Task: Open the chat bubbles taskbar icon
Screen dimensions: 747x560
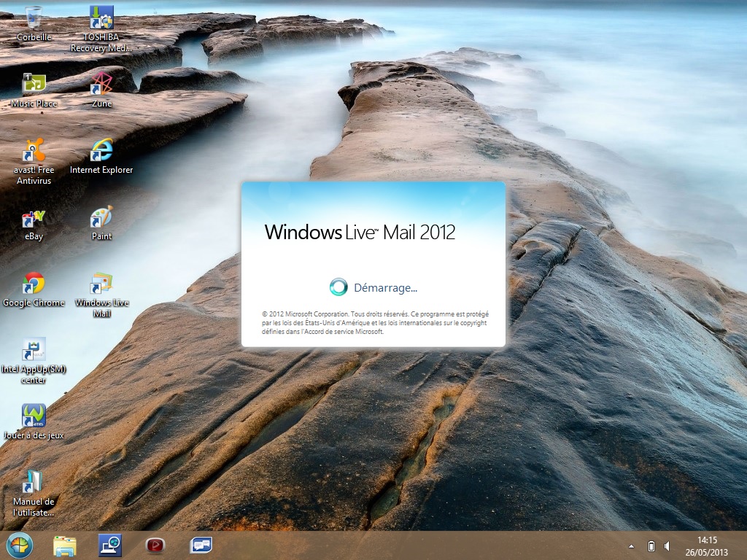Action: pyautogui.click(x=201, y=545)
